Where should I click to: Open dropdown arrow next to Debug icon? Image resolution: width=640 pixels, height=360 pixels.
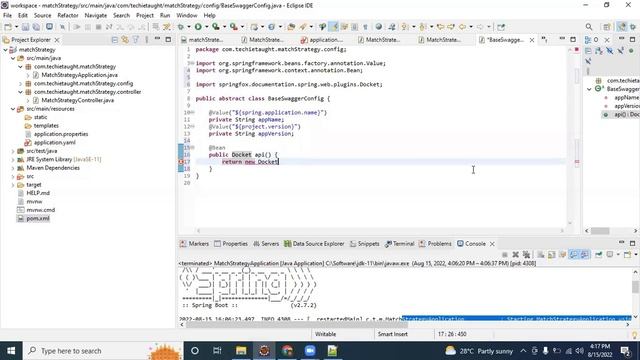pyautogui.click(x=189, y=27)
